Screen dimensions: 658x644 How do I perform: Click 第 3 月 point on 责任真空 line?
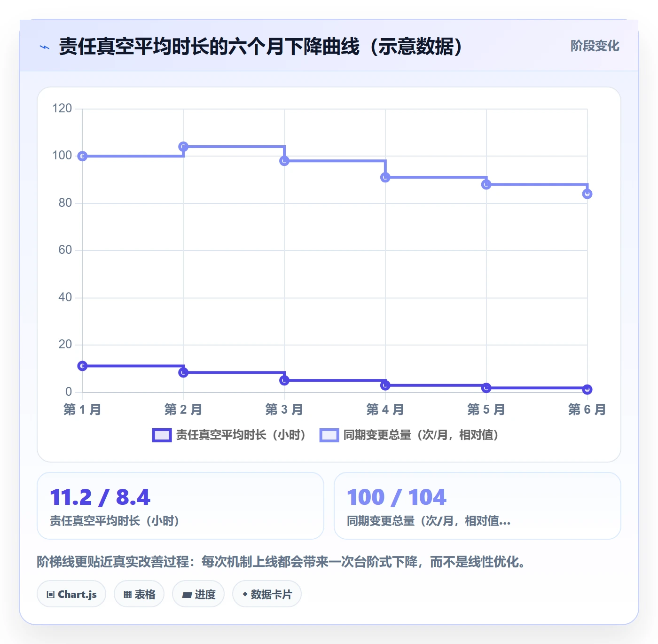(284, 380)
